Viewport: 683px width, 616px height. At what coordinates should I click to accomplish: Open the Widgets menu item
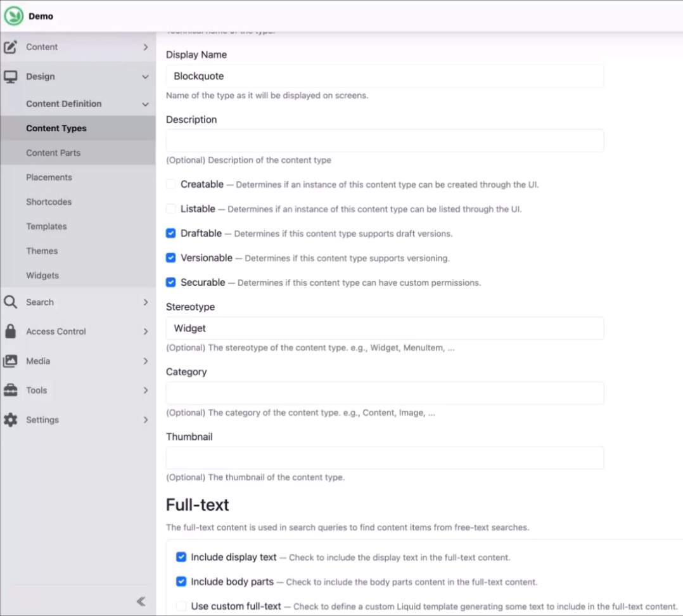click(78, 275)
